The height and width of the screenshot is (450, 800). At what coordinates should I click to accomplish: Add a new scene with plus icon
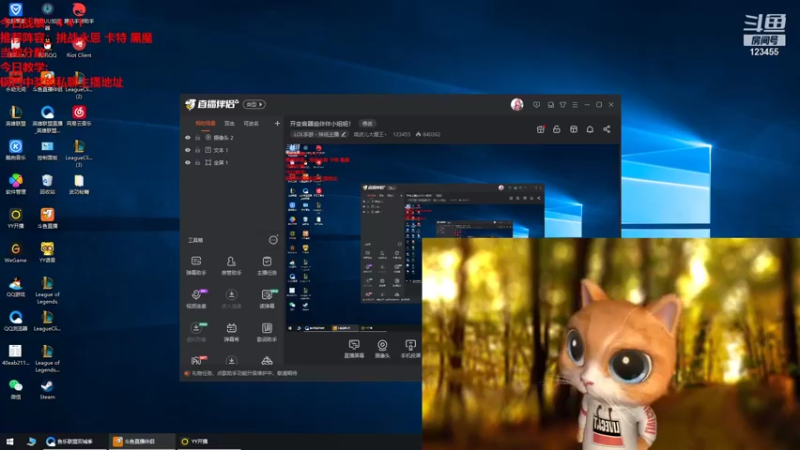[277, 123]
